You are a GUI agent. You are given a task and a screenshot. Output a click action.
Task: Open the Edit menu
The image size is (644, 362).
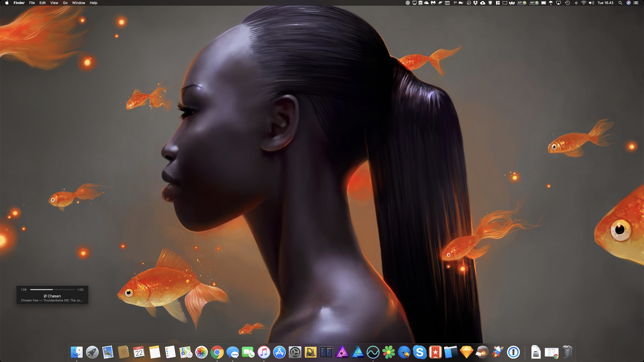(x=43, y=3)
